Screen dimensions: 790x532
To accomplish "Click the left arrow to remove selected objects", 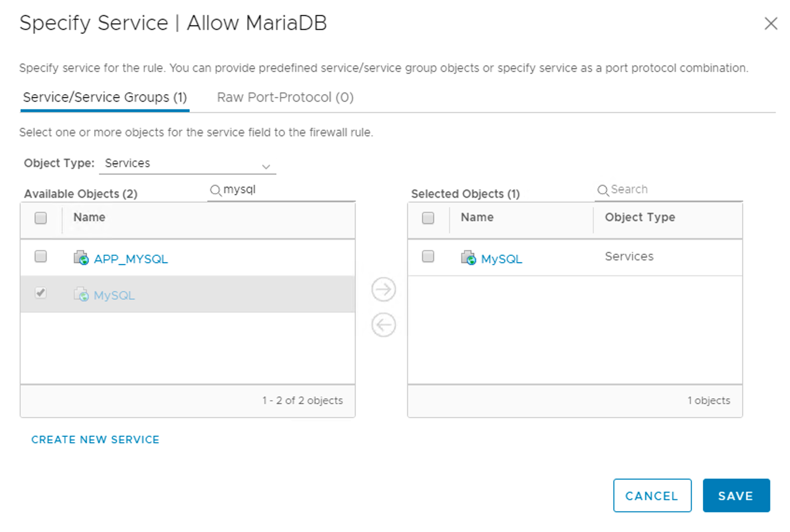I will point(383,325).
